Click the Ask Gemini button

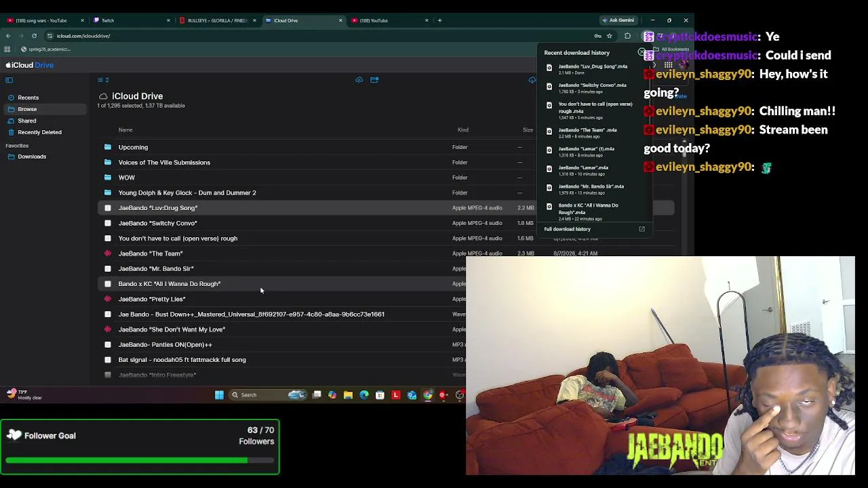618,20
